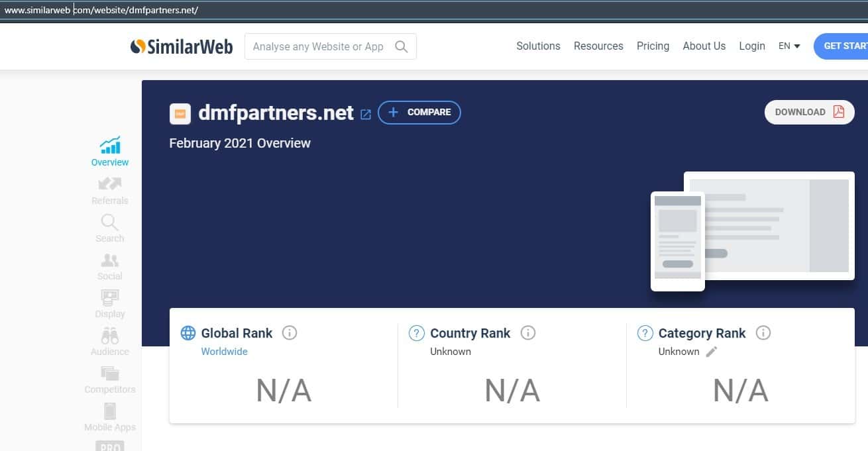Click the search magnifier icon in search box
Viewport: 868px width, 451px height.
(401, 46)
